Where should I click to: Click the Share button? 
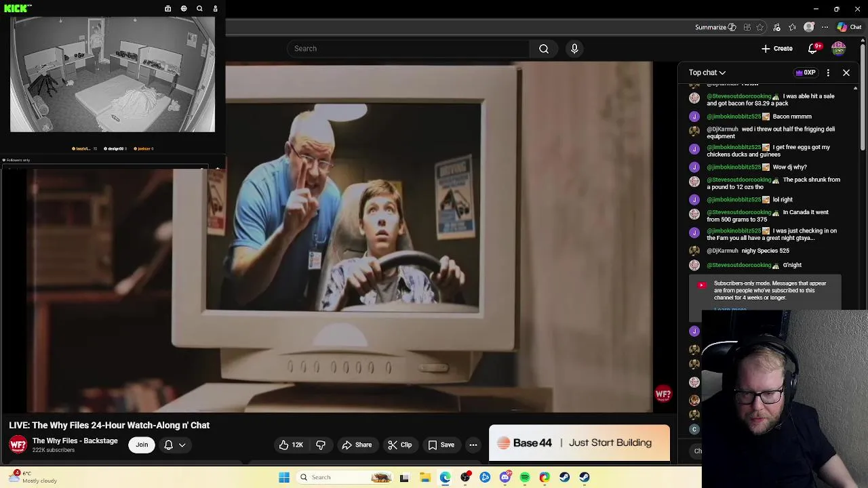point(357,445)
